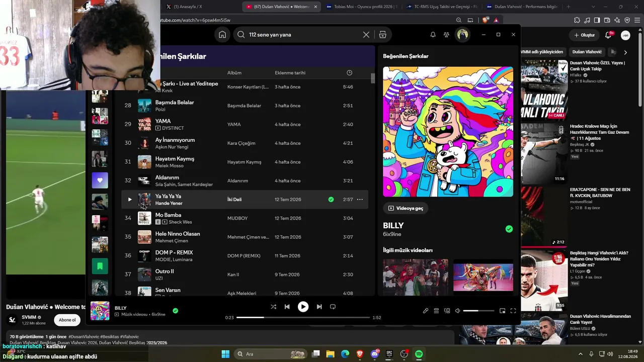This screenshot has height=362, width=644.
Task: Open the Spotify profile avatar menu
Action: (x=462, y=34)
